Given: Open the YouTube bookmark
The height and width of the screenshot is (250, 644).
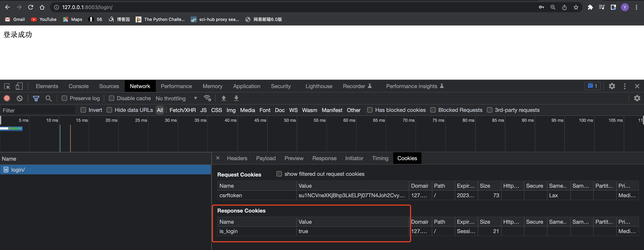Looking at the screenshot, I should click(x=44, y=19).
